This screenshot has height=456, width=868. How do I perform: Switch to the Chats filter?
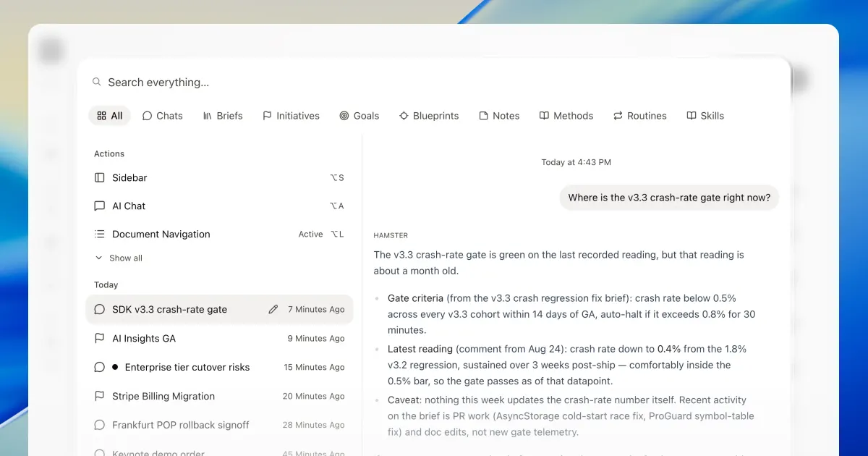[x=162, y=116]
